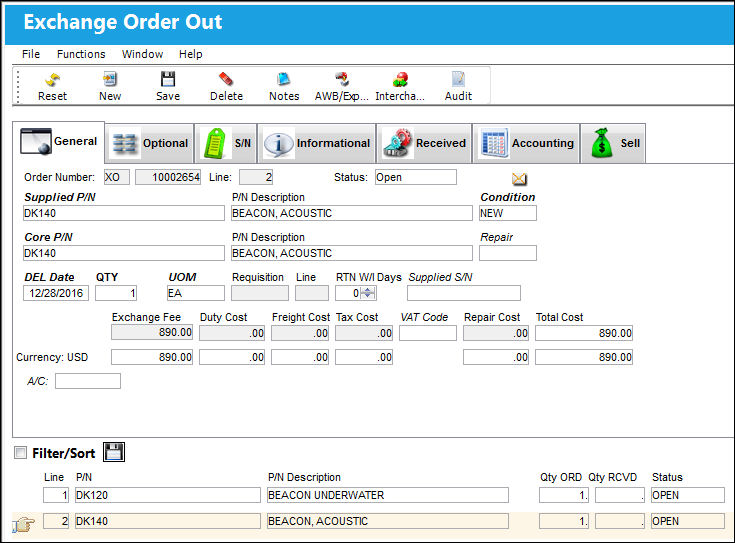Click the DEL Date field 12/28/2016
Screen dimensions: 735x543
coord(56,293)
